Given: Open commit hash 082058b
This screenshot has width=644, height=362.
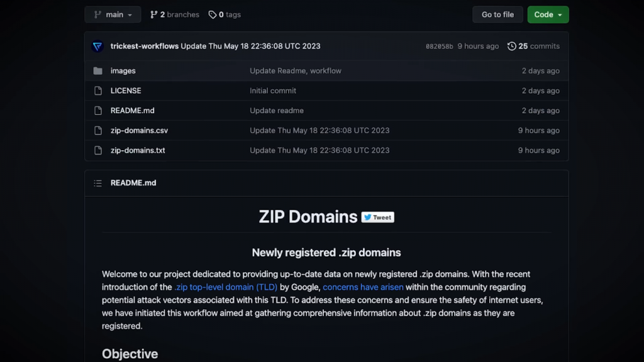Looking at the screenshot, I should tap(439, 47).
